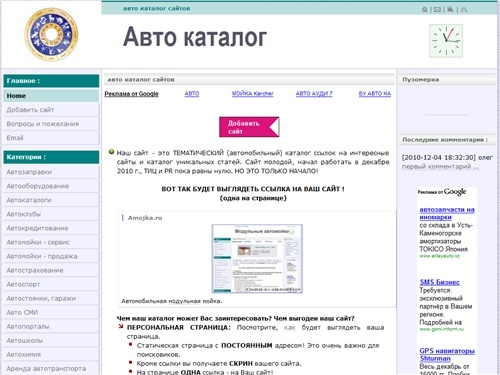
Task: Click the faded rightmost icon in top bar
Action: coord(464,9)
